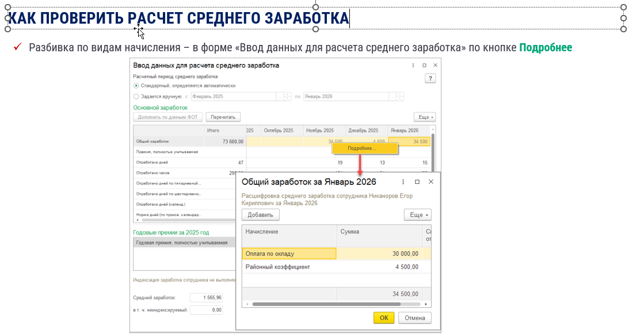Click the 30 000,00 amount cell
Screen dimensions: 644x336
point(379,254)
